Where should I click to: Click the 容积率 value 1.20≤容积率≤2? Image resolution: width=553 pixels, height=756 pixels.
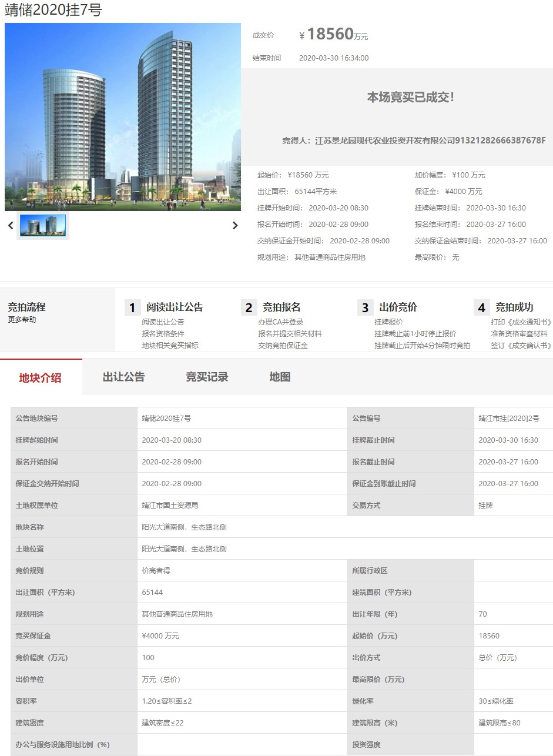click(167, 701)
